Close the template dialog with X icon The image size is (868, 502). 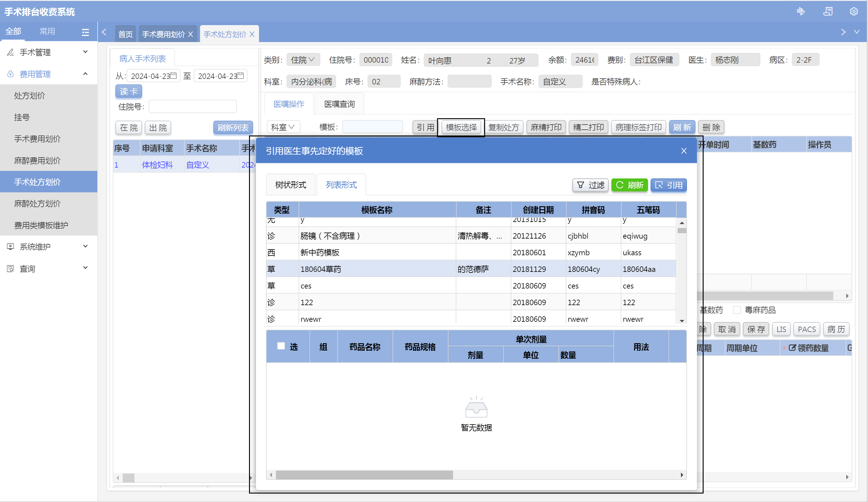684,151
